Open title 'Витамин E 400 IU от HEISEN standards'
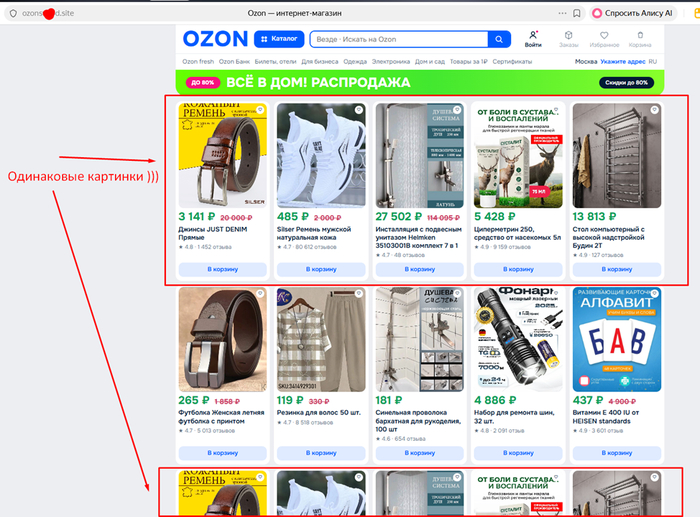The image size is (700, 517). pos(606,417)
